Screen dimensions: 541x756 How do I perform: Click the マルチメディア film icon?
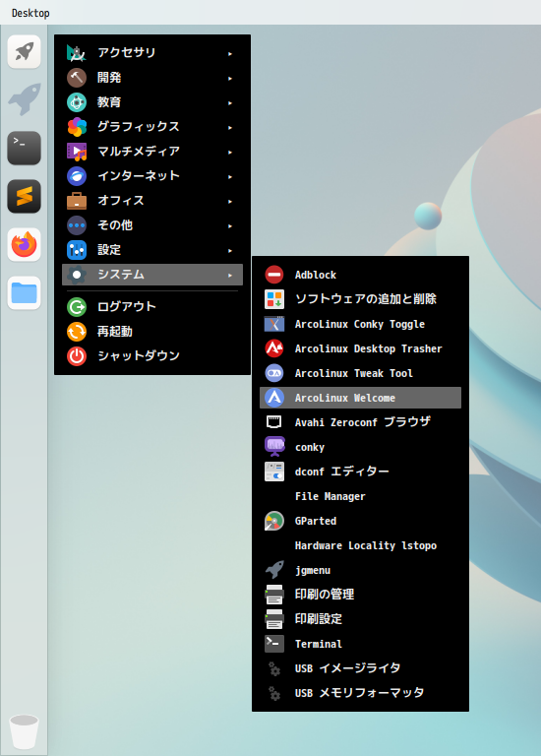(x=77, y=152)
